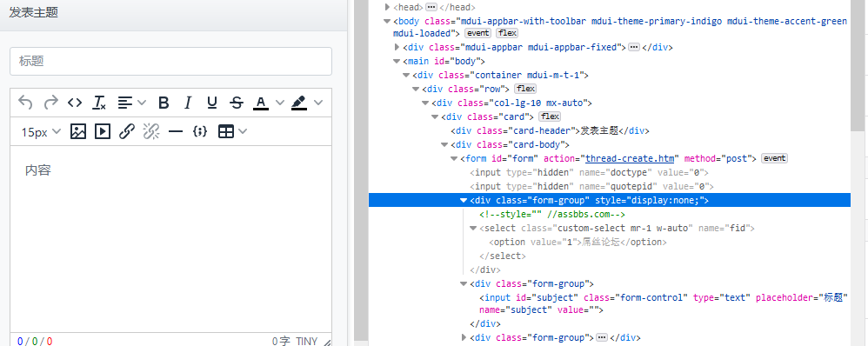Select the card-header 发表主题 node
This screenshot has height=346, width=868.
pos(549,130)
